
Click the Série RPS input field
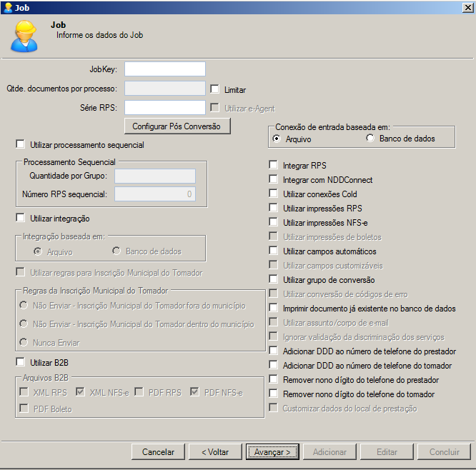165,107
